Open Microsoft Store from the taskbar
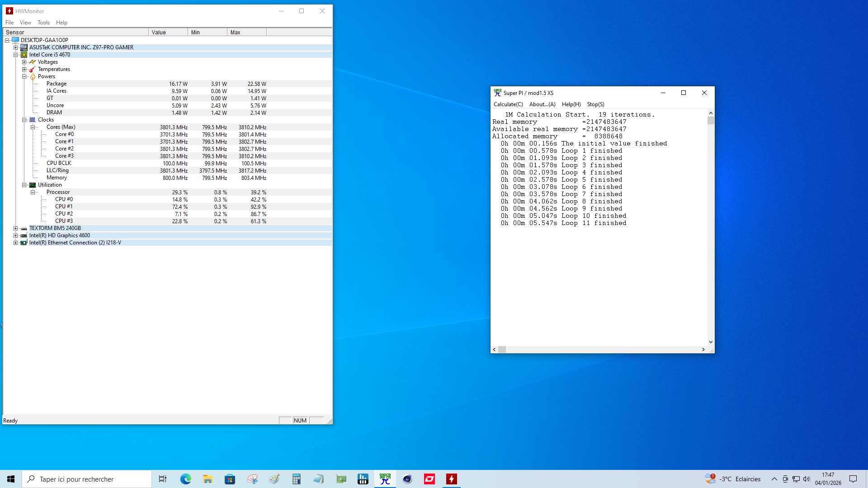Screen dimensions: 868x488 pos(230,479)
